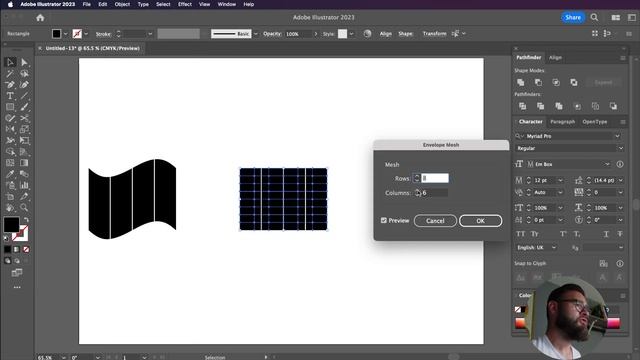The width and height of the screenshot is (640, 360).
Task: Click the Merge pathfinder icon
Action: [559, 106]
